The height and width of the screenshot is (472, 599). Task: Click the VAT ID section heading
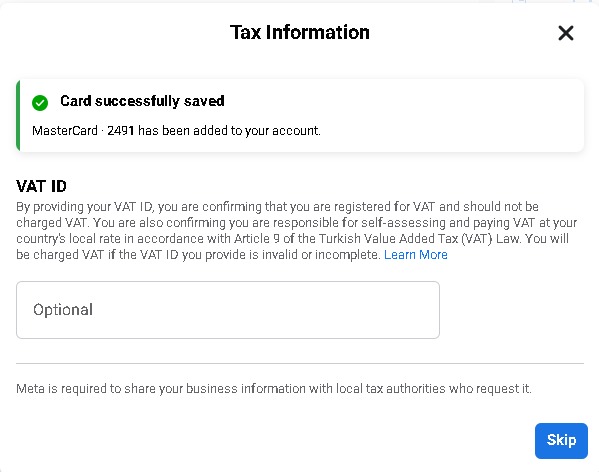41,186
